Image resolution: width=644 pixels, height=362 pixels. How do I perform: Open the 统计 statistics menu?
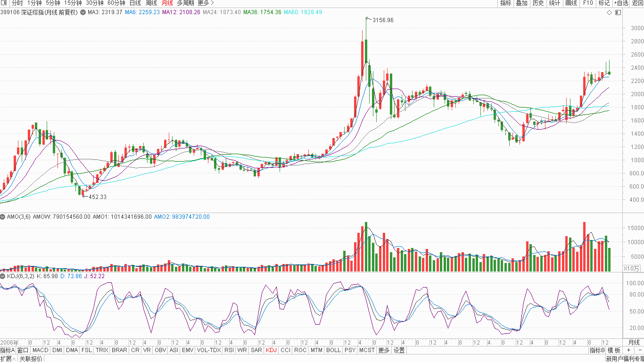(x=555, y=3)
